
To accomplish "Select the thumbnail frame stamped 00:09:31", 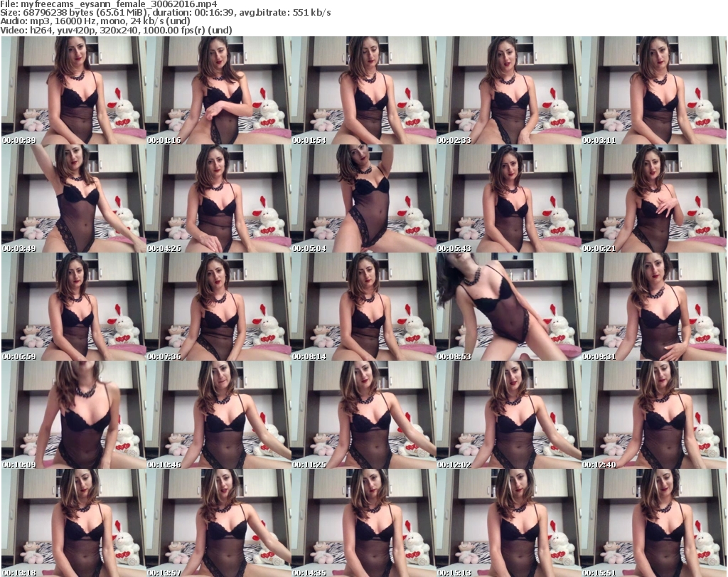I will tap(654, 307).
